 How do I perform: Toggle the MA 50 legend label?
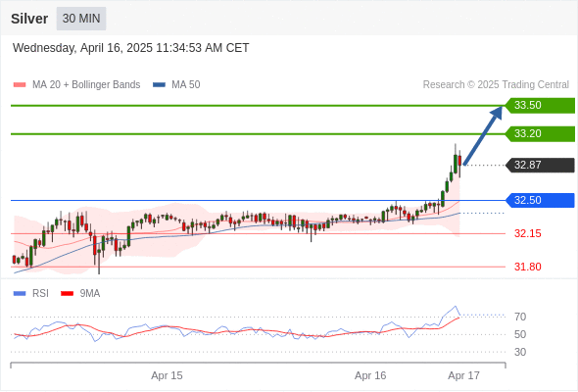186,85
